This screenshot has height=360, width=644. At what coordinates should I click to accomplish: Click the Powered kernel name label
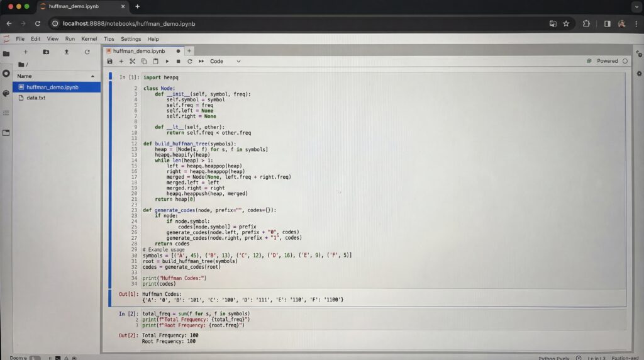point(607,61)
